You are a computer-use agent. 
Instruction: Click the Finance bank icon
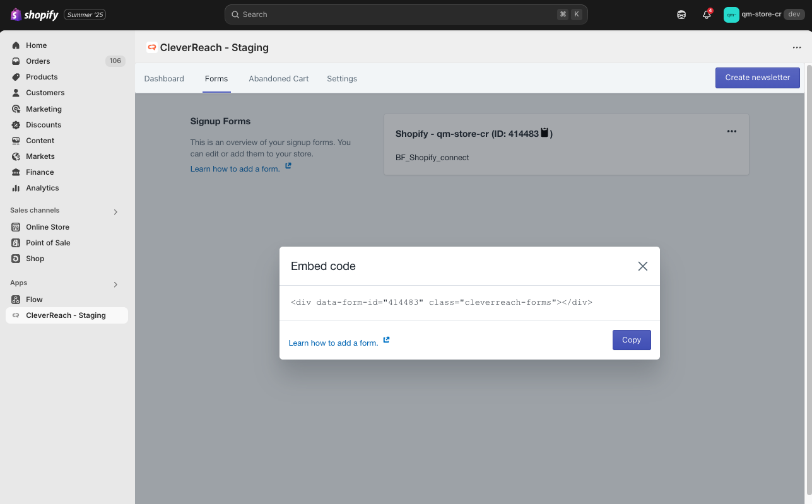[x=16, y=172]
